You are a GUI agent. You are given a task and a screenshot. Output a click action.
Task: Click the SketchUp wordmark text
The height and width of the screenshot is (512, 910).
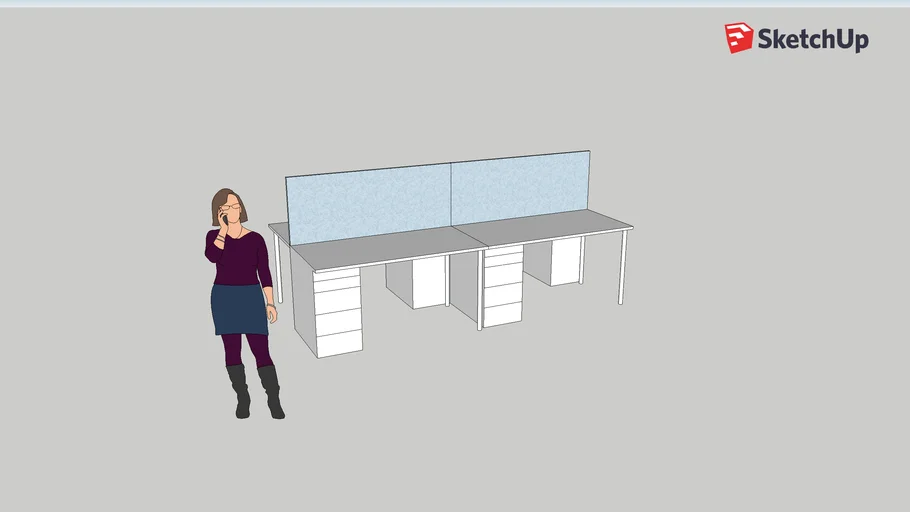[x=812, y=39]
